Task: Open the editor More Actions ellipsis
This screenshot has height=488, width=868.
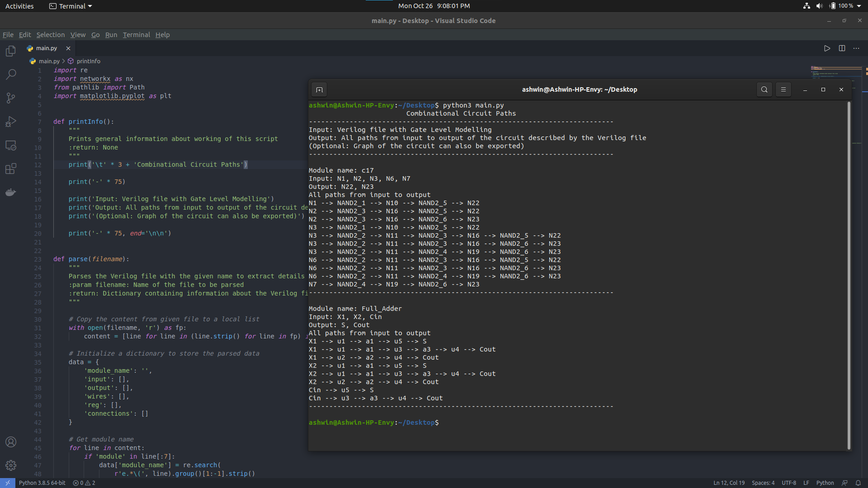Action: pyautogui.click(x=856, y=48)
